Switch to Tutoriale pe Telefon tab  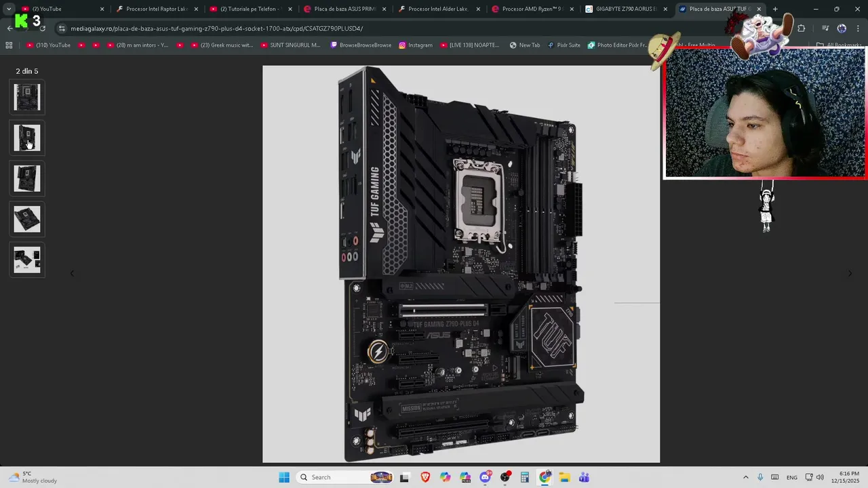[x=251, y=9]
